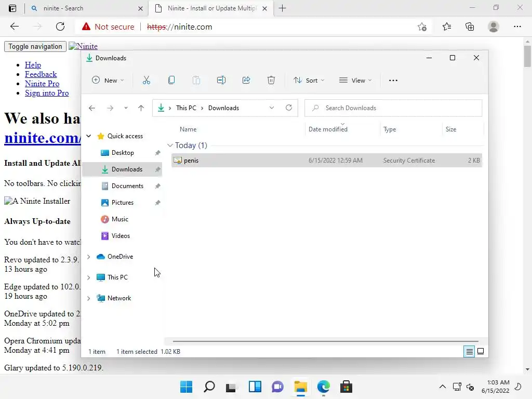Click the Not secure warning icon in Edge
This screenshot has height=399, width=532.
pyautogui.click(x=86, y=26)
